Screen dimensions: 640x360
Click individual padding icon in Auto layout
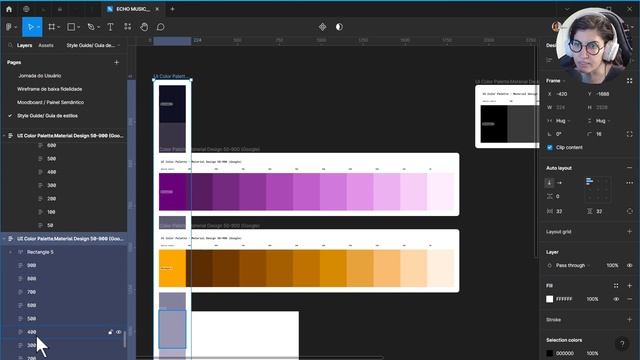(x=629, y=211)
